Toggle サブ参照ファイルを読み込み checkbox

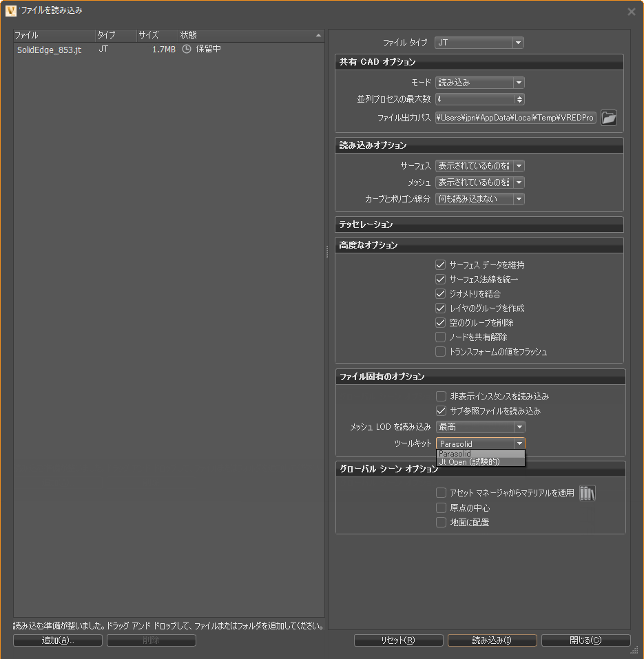coord(441,410)
